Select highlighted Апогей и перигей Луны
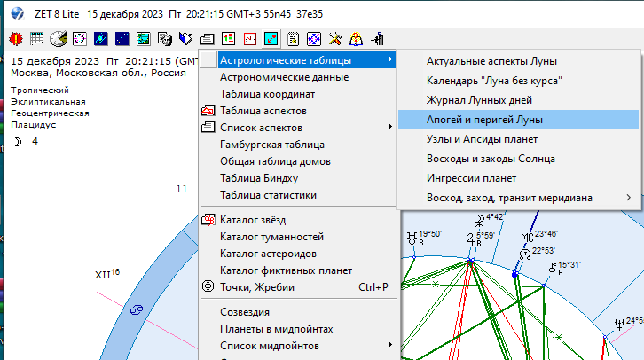644x360 pixels. pyautogui.click(x=518, y=120)
